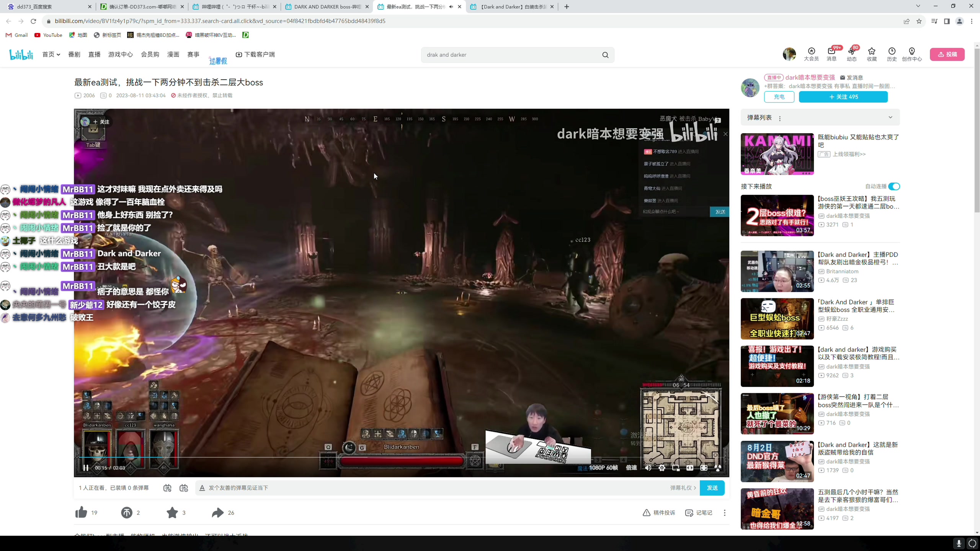Pause the video with the play/pause button
Screen dimensions: 980x551
coord(86,468)
